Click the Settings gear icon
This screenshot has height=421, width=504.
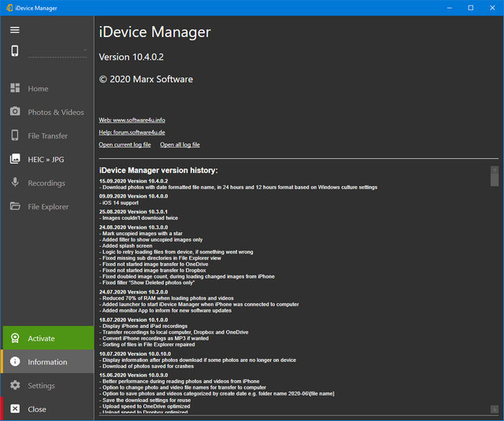15,386
